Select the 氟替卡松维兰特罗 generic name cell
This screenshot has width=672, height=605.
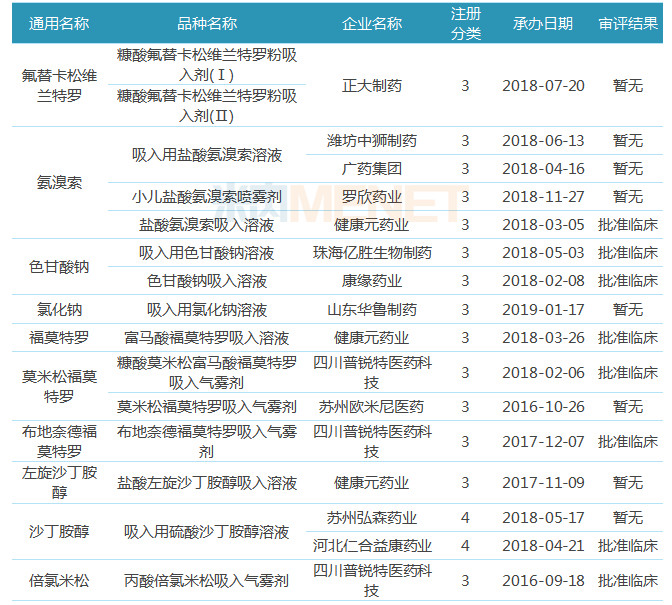(59, 86)
